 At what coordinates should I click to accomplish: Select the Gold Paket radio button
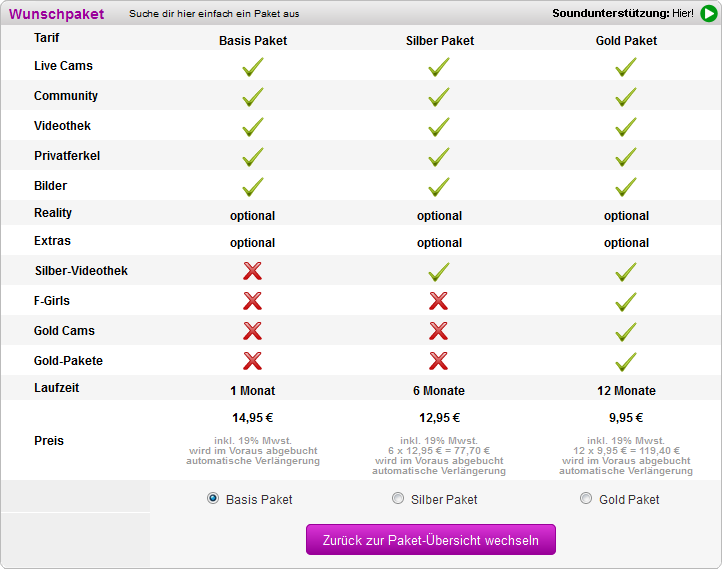tap(586, 498)
